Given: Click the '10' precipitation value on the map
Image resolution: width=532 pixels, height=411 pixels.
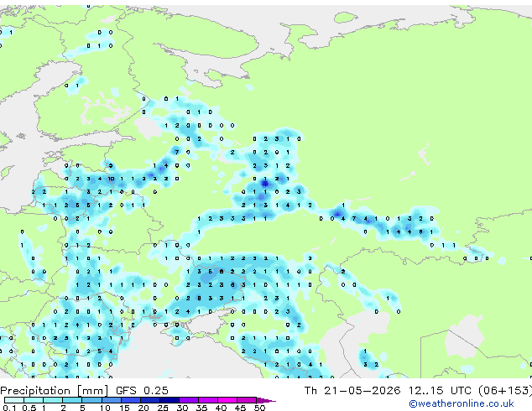Looking at the screenshot, I should pos(111,179).
